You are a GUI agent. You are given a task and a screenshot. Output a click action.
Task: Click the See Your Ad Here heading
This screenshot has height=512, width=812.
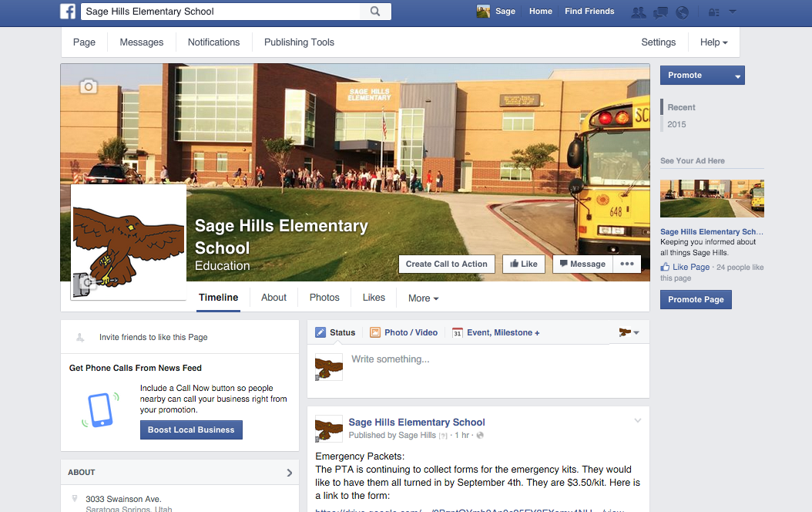[693, 160]
